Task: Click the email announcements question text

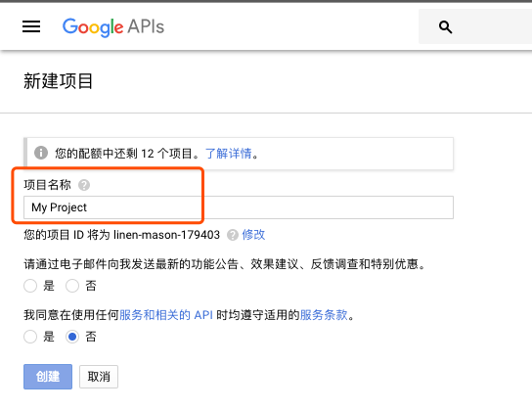Action: coord(225,264)
